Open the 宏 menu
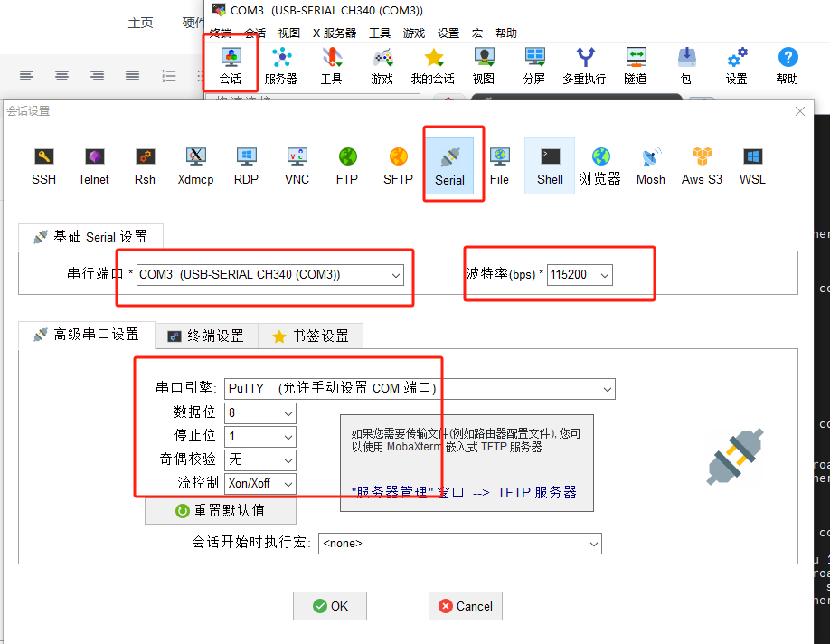 point(477,33)
